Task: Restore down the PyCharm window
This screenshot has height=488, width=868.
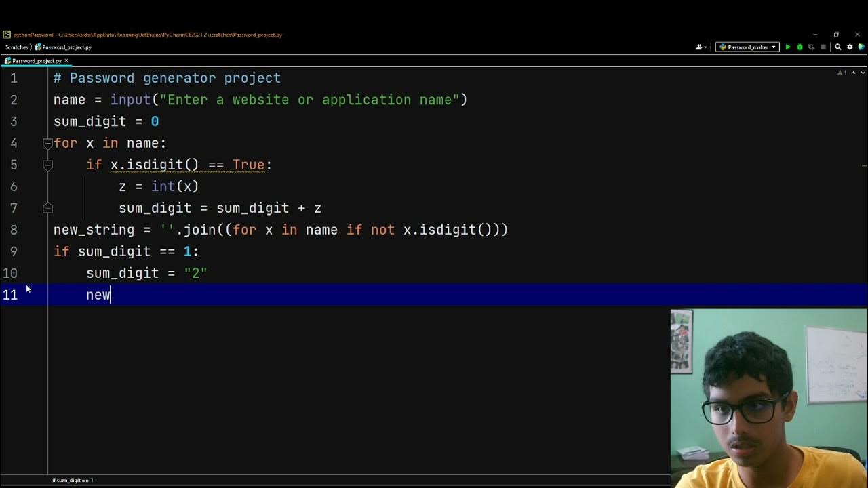Action: [x=836, y=34]
